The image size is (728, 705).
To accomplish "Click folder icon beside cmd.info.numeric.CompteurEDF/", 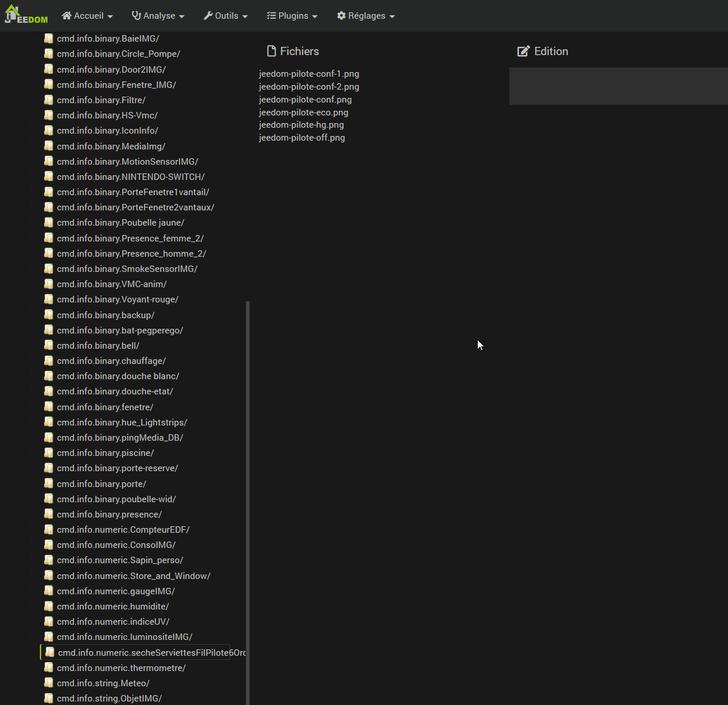I will pyautogui.click(x=49, y=529).
